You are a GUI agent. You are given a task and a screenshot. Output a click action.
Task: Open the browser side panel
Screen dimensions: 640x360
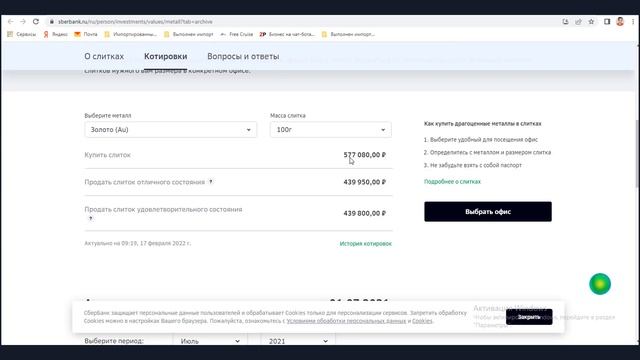pos(607,22)
